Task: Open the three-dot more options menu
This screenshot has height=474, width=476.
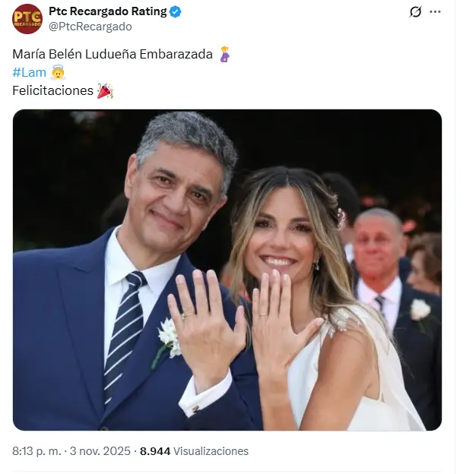Action: pyautogui.click(x=435, y=11)
